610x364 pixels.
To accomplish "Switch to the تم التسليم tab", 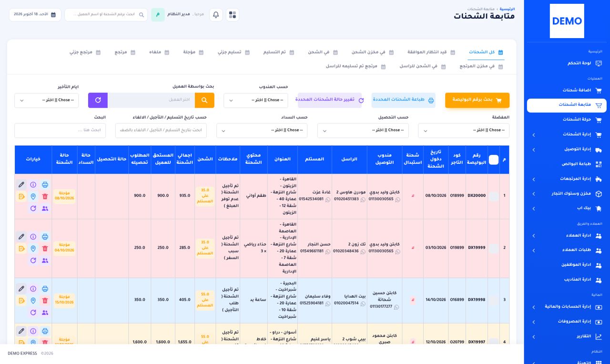I will pyautogui.click(x=279, y=52).
